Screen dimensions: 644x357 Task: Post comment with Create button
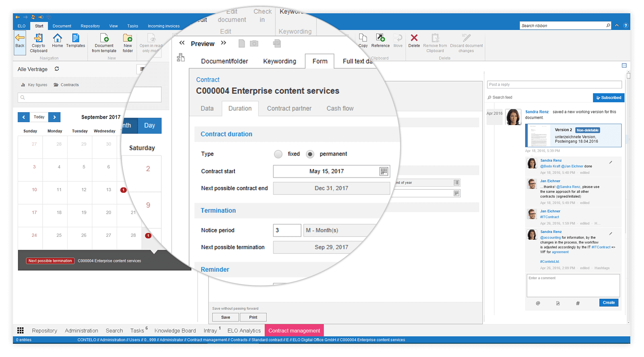point(609,303)
